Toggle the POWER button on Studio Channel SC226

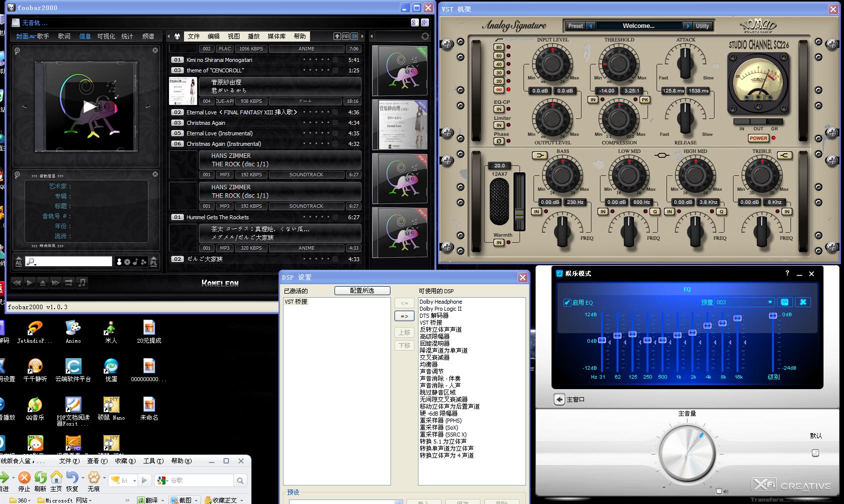pyautogui.click(x=758, y=138)
